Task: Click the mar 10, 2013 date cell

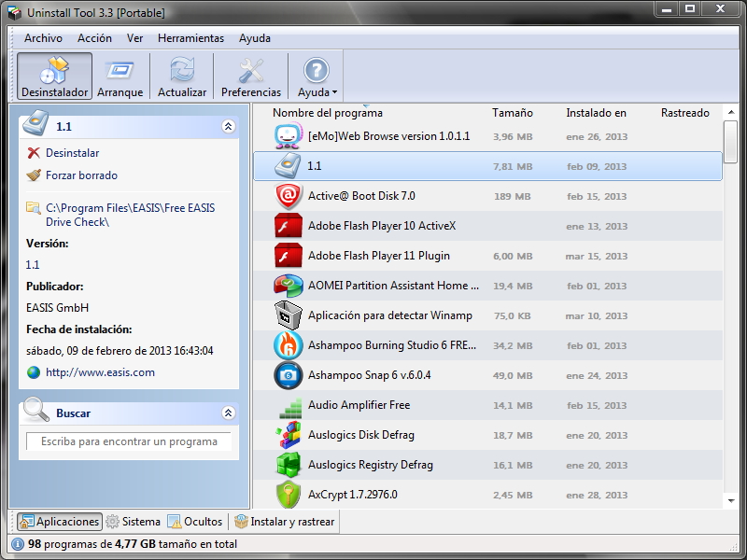Action: [596, 315]
